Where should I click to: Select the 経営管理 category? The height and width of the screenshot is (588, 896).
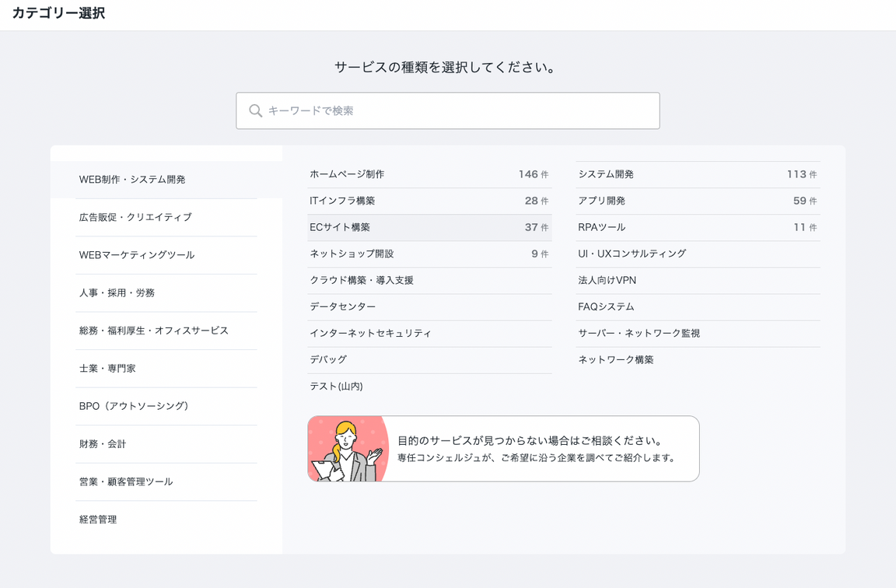[x=98, y=520]
